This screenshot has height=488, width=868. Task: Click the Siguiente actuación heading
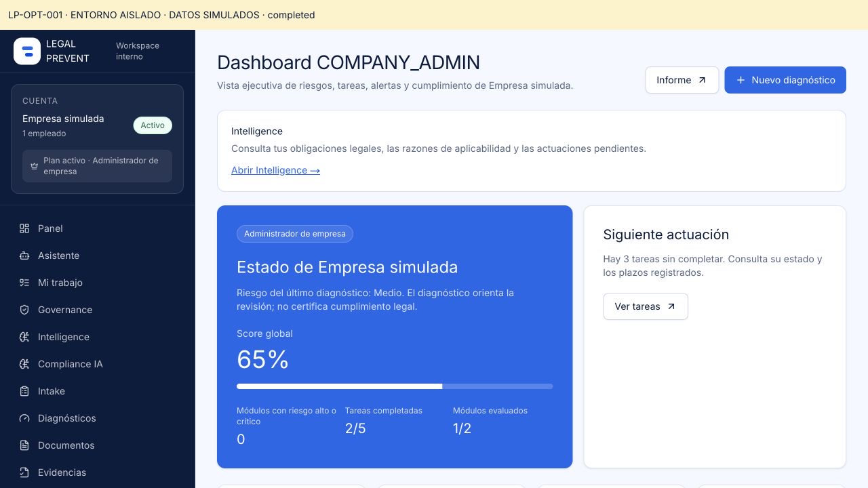(666, 235)
